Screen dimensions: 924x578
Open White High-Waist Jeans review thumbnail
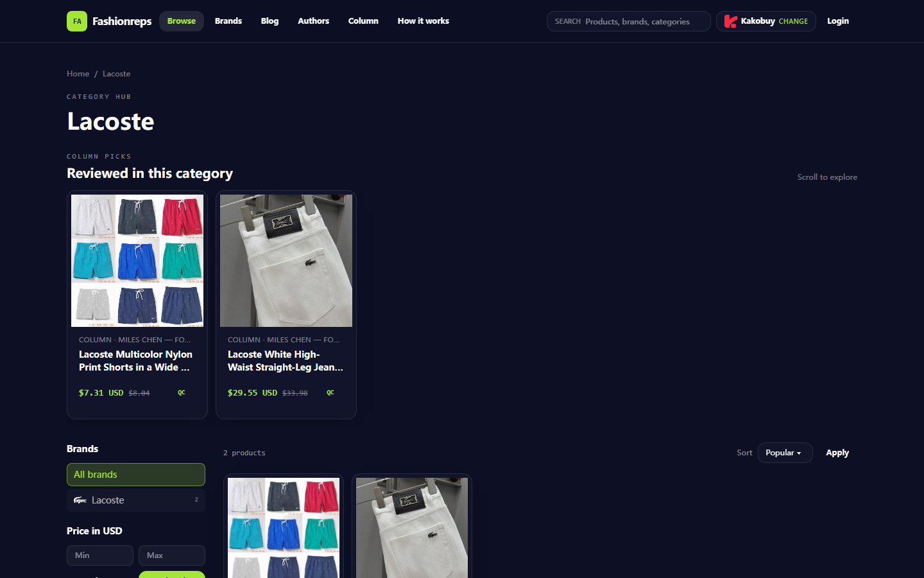[286, 261]
